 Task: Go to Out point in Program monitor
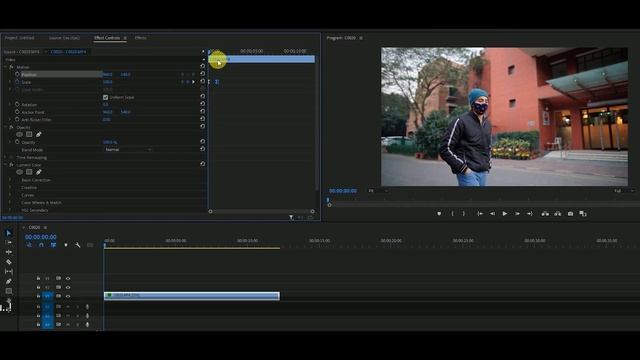click(x=529, y=213)
